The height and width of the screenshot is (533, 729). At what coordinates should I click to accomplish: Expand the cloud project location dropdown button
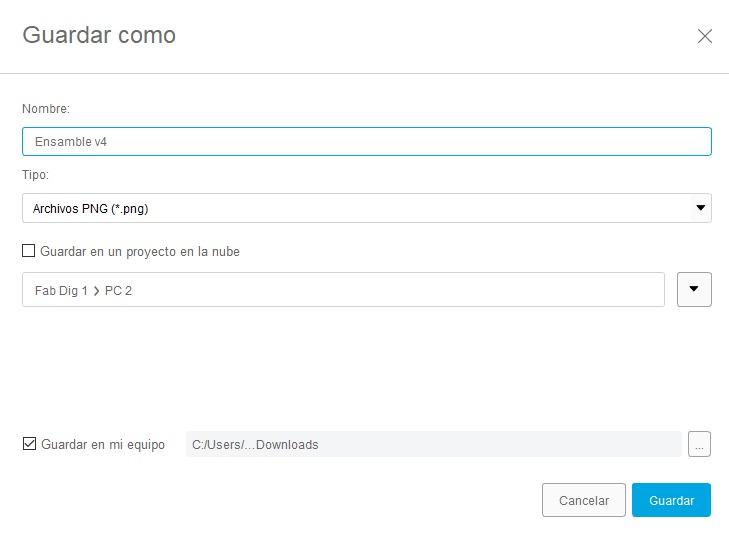tap(694, 289)
